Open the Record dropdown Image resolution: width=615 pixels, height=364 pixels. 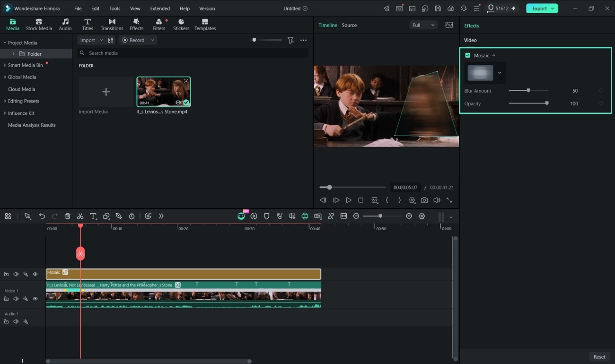click(x=138, y=40)
